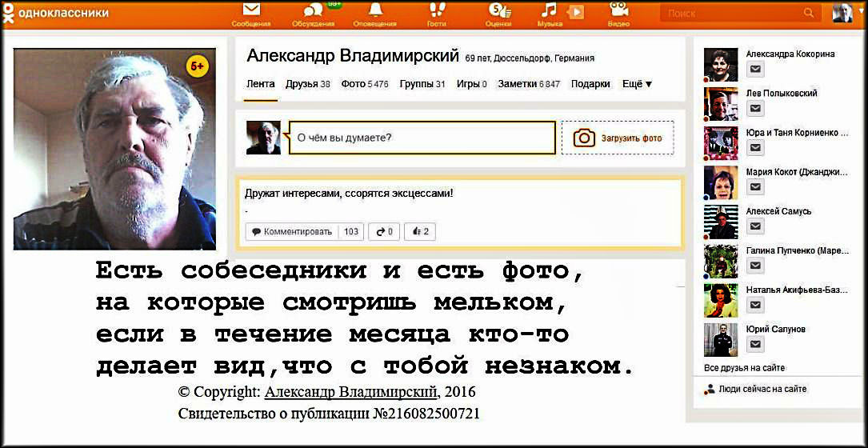868x448 pixels.
Task: Open the Группы 31 tab
Action: (x=422, y=84)
